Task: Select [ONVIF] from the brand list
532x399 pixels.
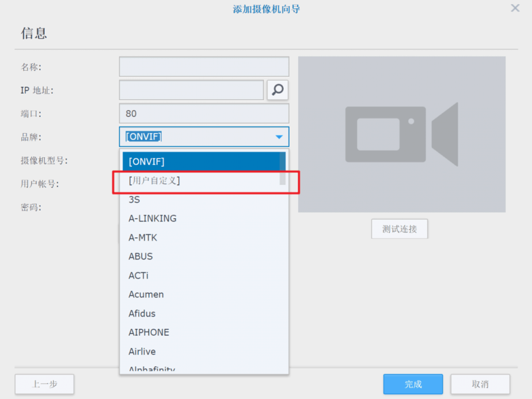Action: [x=203, y=162]
